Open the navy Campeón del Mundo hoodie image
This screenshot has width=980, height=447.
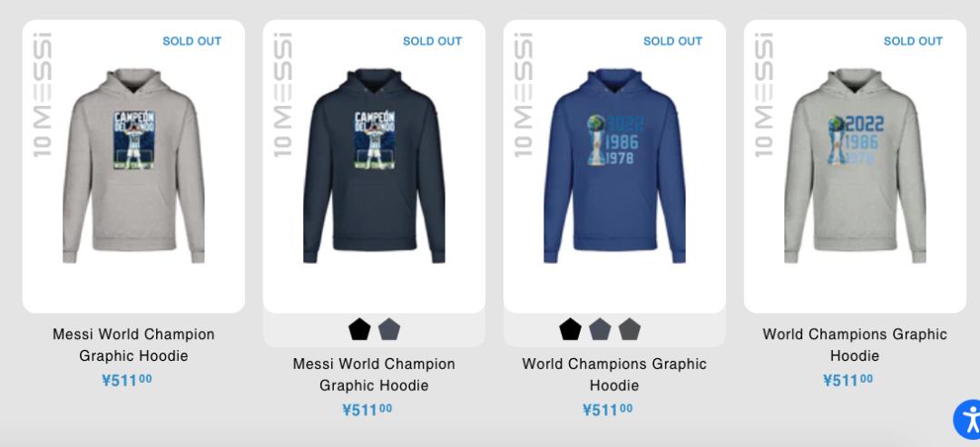[374, 167]
